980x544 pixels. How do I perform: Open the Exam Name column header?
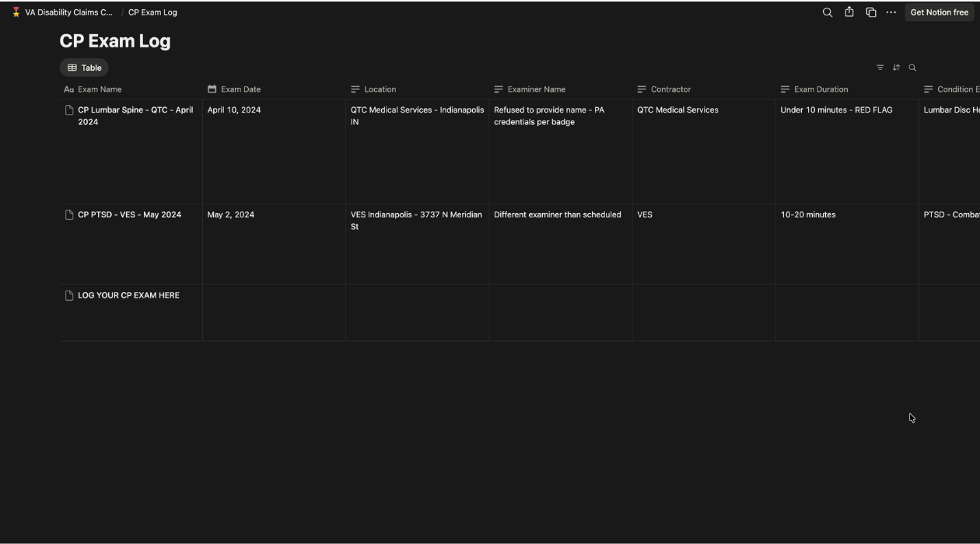131,89
